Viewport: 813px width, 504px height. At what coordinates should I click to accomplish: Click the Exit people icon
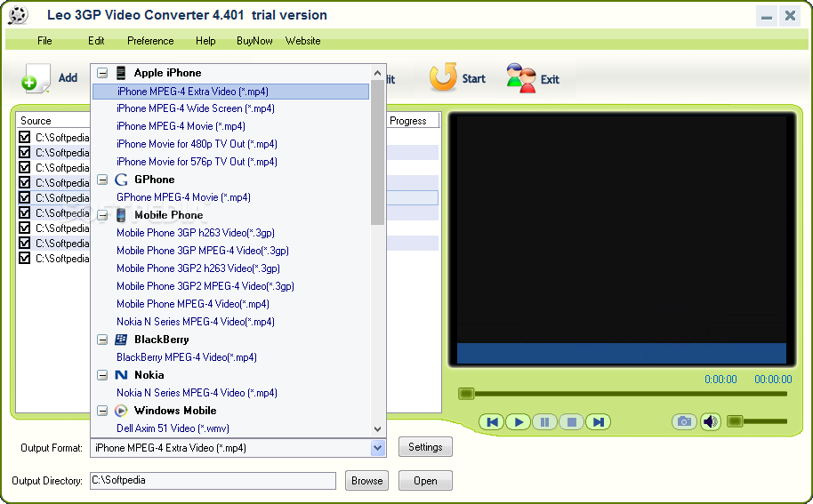click(x=520, y=78)
